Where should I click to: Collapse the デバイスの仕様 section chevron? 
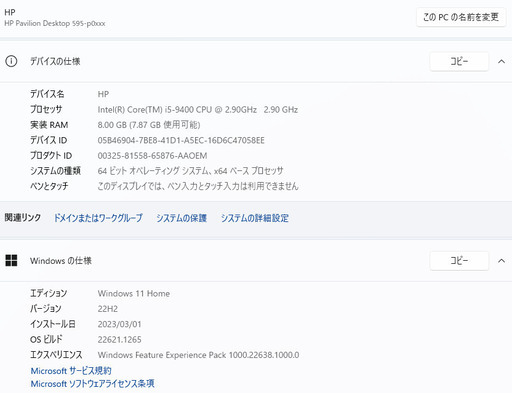(x=501, y=61)
